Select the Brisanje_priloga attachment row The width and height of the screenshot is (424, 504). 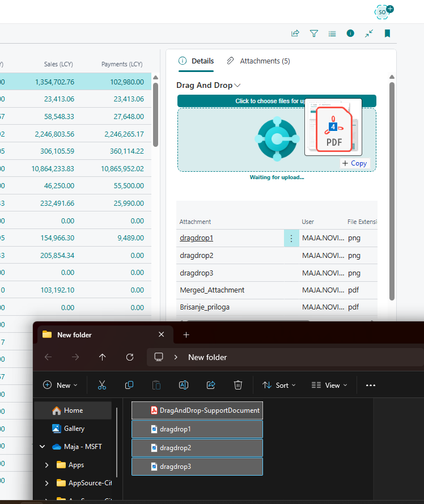(x=277, y=307)
